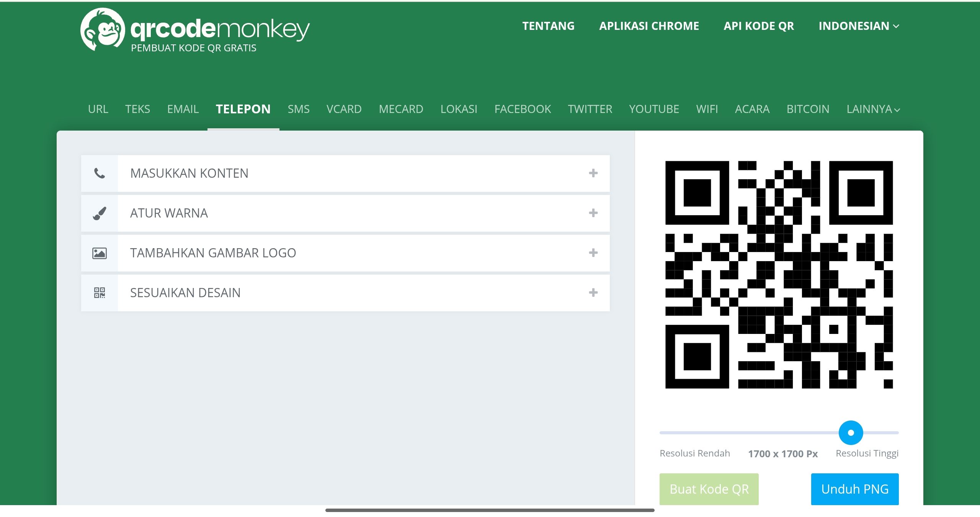
Task: Open the Tentang page link
Action: click(548, 26)
